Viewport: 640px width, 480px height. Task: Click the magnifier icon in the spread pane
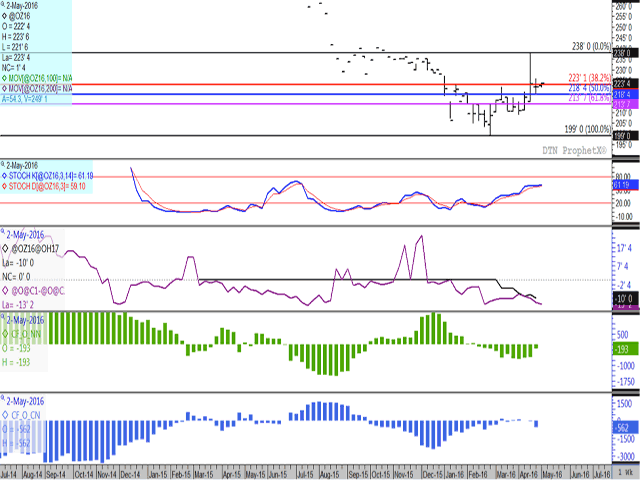[x=4, y=231]
